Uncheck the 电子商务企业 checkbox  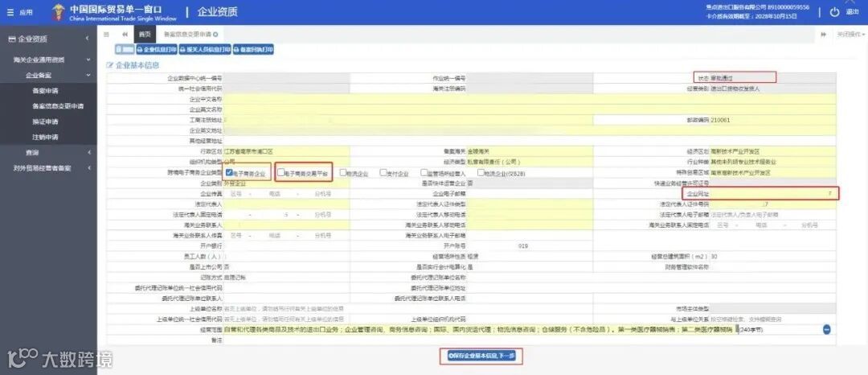tap(228, 172)
